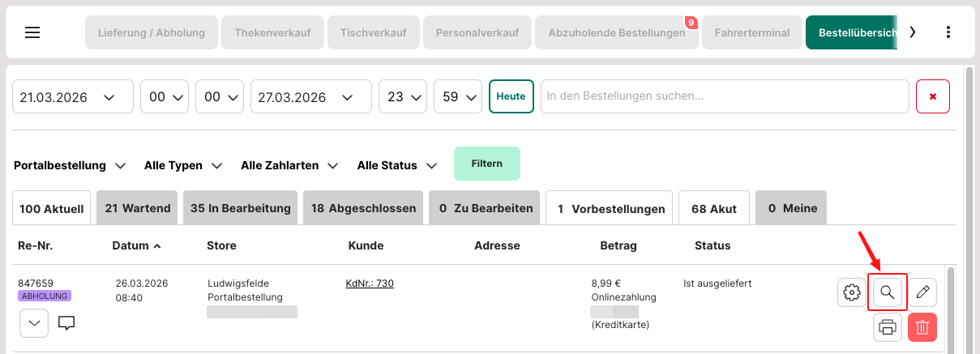Open the Portalbestellung filter dropdown
980x354 pixels.
click(70, 165)
